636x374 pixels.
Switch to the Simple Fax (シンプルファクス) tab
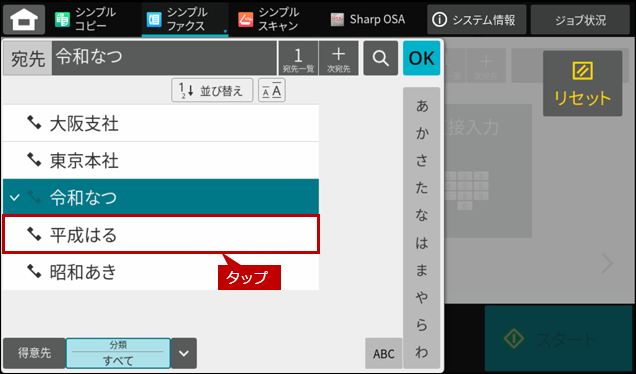[185, 19]
